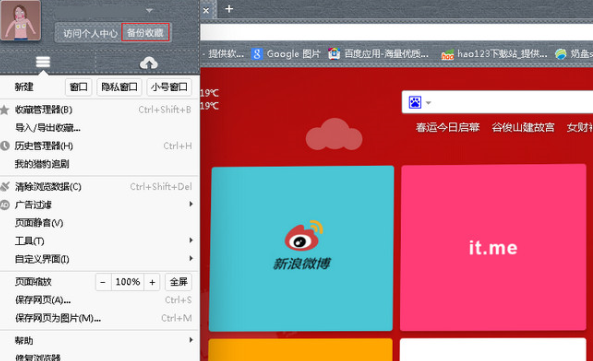This screenshot has width=593, height=361.
Task: Click the 百度应用 bookmark favicon
Action: pos(334,54)
